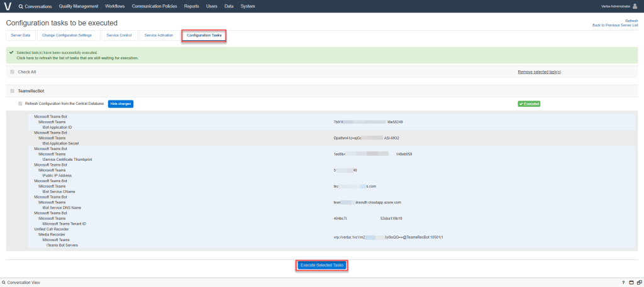
Task: Click the Remove selected task(s) link
Action: (x=539, y=72)
